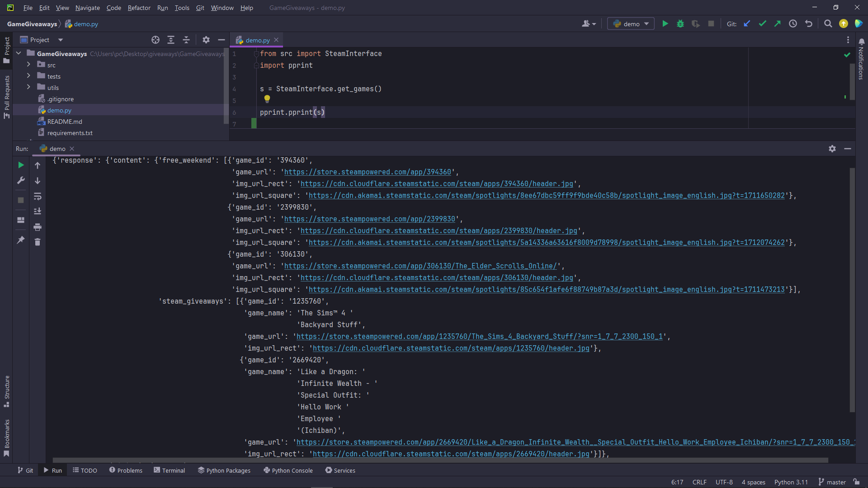This screenshot has height=488, width=868.
Task: Open the Refactor menu
Action: pyautogui.click(x=139, y=8)
